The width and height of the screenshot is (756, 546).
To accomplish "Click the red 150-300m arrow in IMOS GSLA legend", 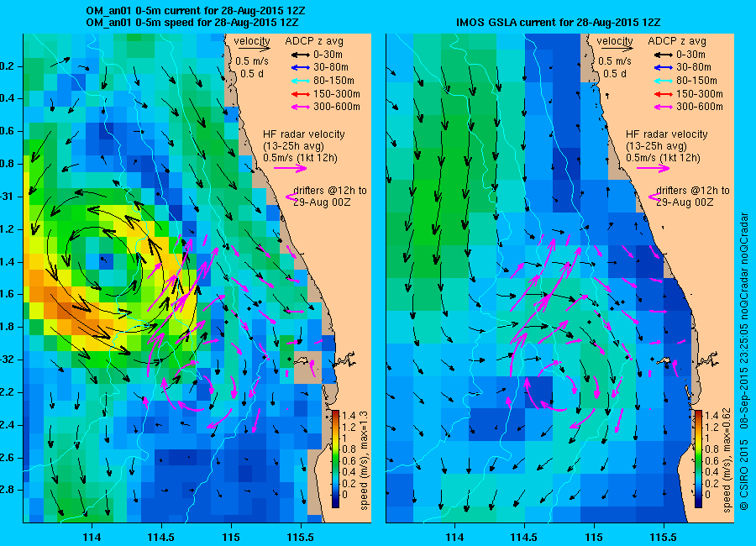I will pos(663,94).
